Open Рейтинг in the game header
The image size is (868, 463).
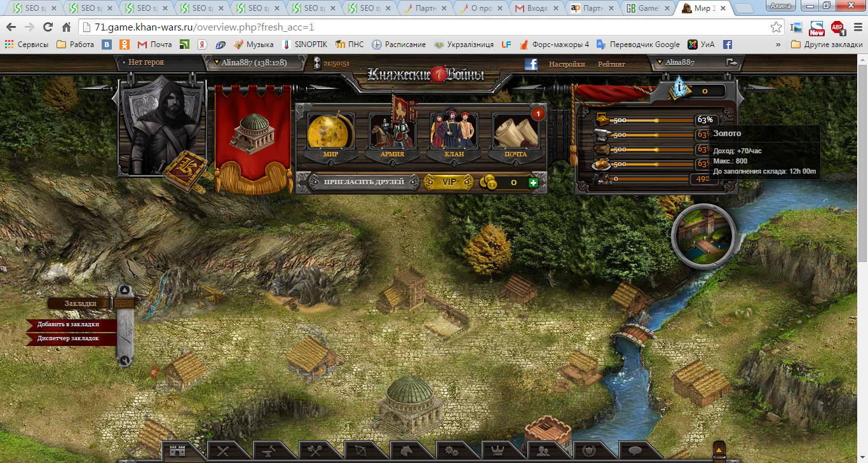[x=611, y=64]
